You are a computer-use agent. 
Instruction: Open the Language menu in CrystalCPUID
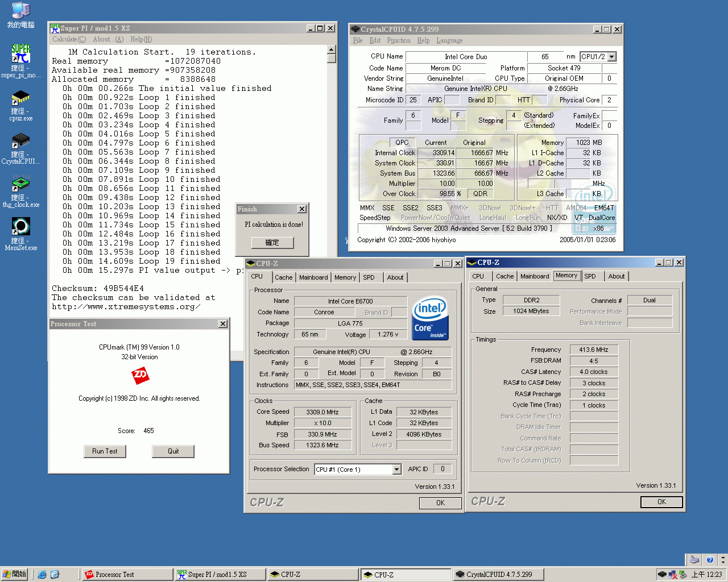449,40
